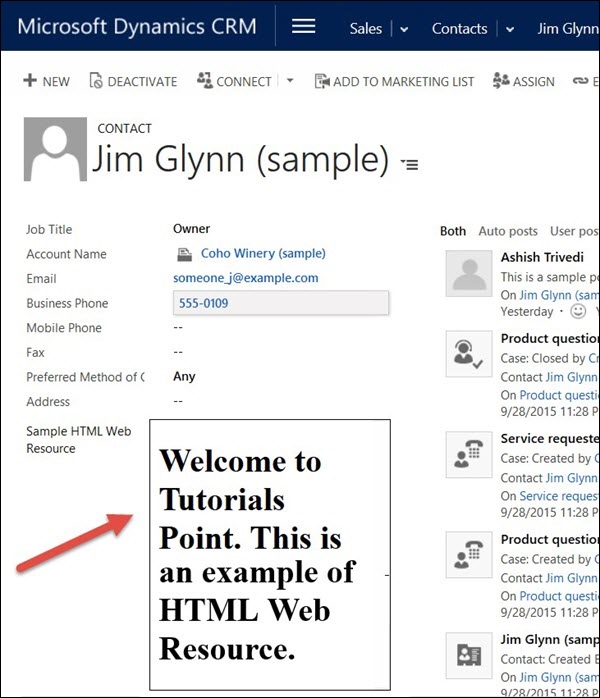This screenshot has height=698, width=600.
Task: Click the ASSIGN command button
Action: coord(524,81)
